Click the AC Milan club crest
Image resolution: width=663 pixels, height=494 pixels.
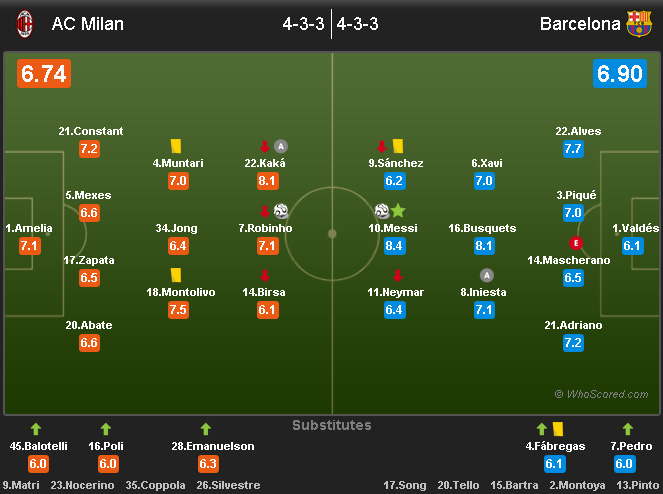point(18,23)
